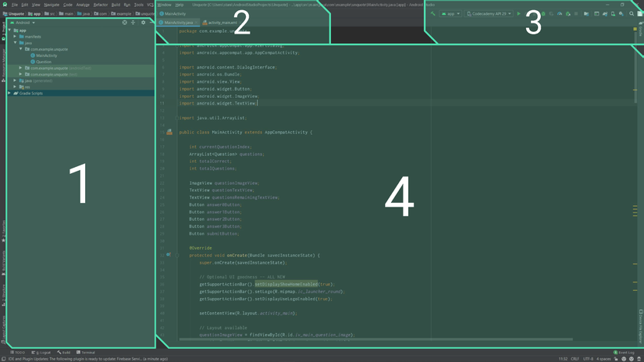Viewport: 644px width, 362px height.
Task: Open the Navigate menu
Action: coord(52,5)
